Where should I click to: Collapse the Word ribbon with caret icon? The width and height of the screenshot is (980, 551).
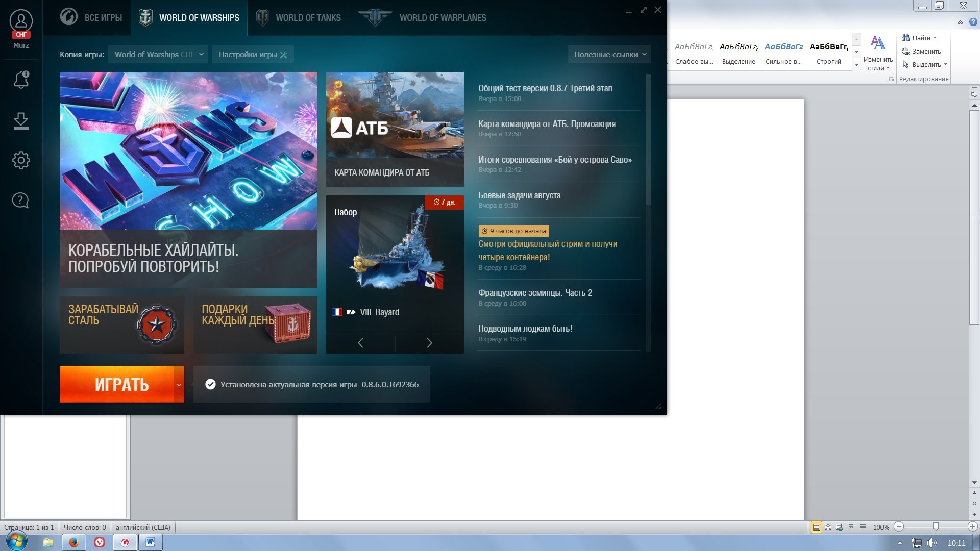click(x=960, y=22)
